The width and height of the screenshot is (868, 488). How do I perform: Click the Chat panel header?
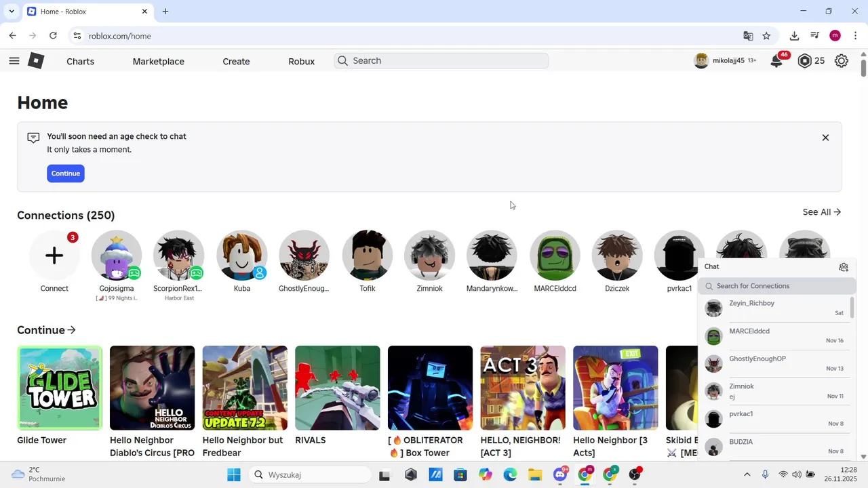[x=776, y=267]
